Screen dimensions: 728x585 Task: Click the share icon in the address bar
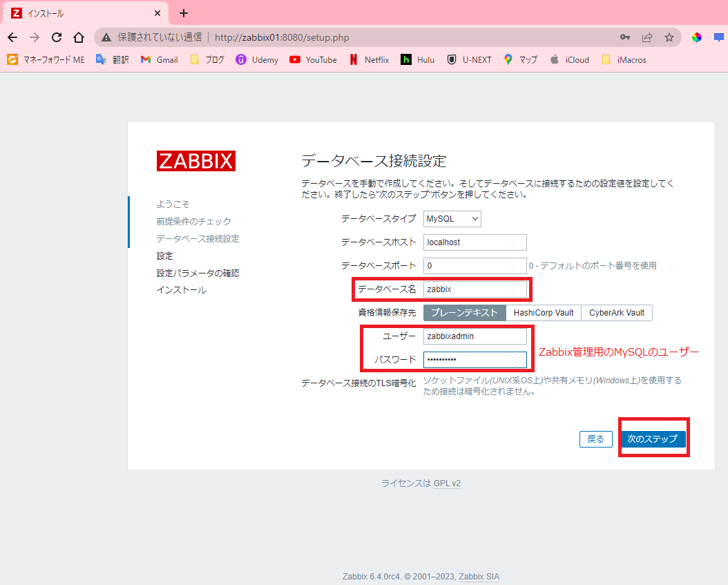(648, 37)
